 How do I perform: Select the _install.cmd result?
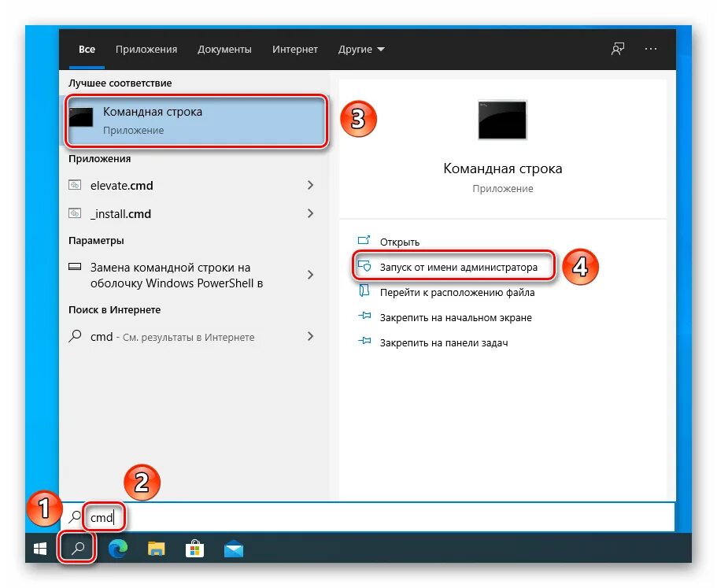(x=194, y=213)
